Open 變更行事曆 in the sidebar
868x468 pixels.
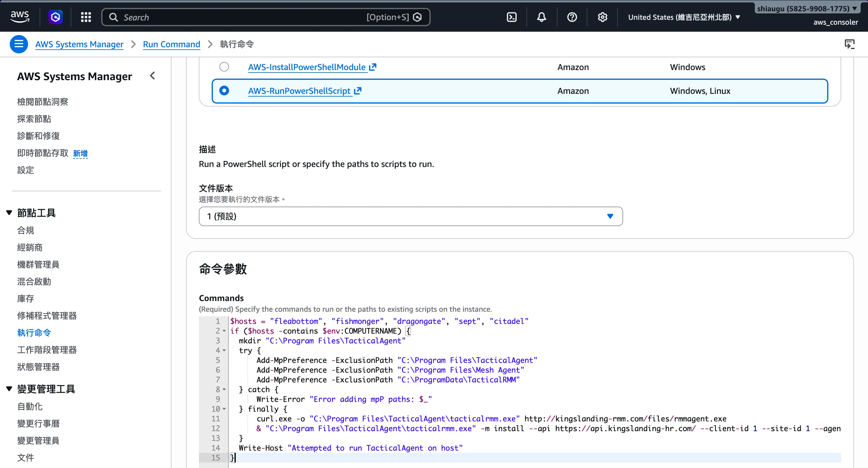pos(38,424)
